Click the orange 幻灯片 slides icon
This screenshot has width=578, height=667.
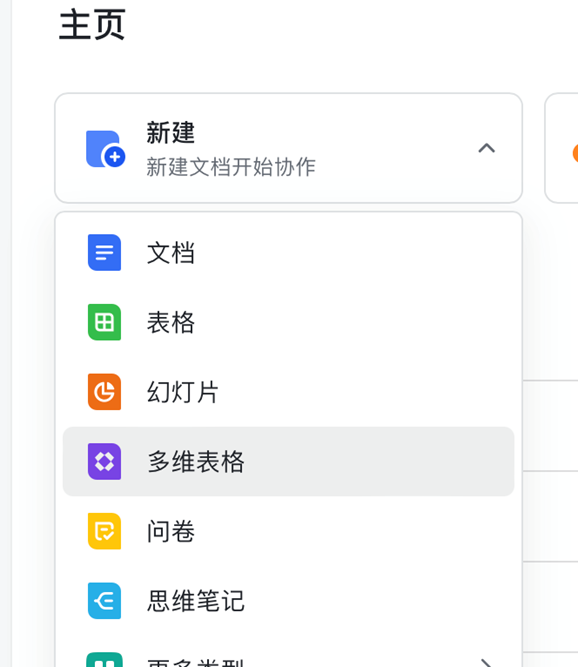coord(104,392)
